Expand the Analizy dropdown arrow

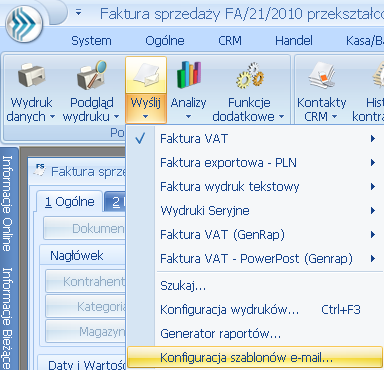pyautogui.click(x=188, y=117)
